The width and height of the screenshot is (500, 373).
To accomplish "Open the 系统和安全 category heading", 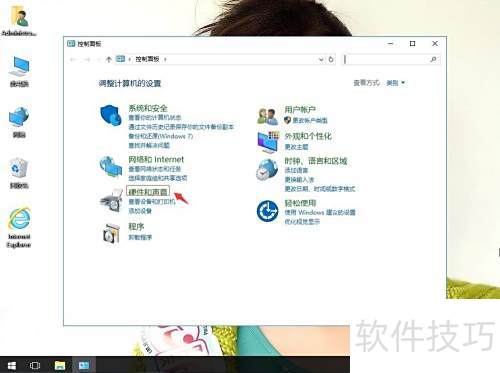I will (148, 108).
